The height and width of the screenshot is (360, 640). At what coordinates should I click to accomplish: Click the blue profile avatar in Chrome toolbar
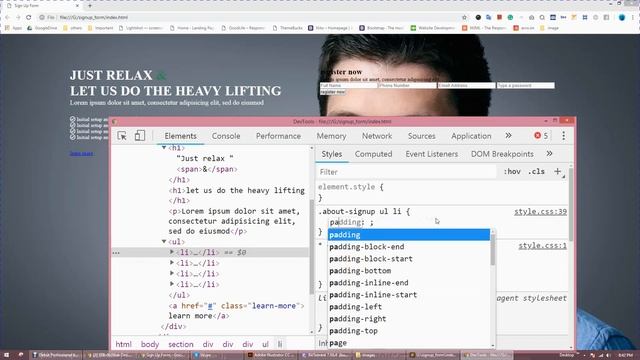point(622,17)
